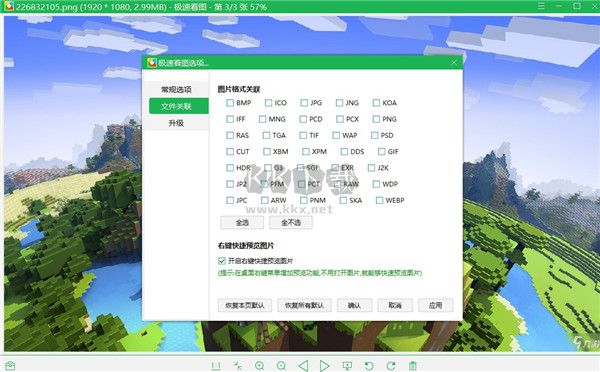Confirm with the 确认 button
Viewport: 600px width, 372px height.
coord(354,305)
